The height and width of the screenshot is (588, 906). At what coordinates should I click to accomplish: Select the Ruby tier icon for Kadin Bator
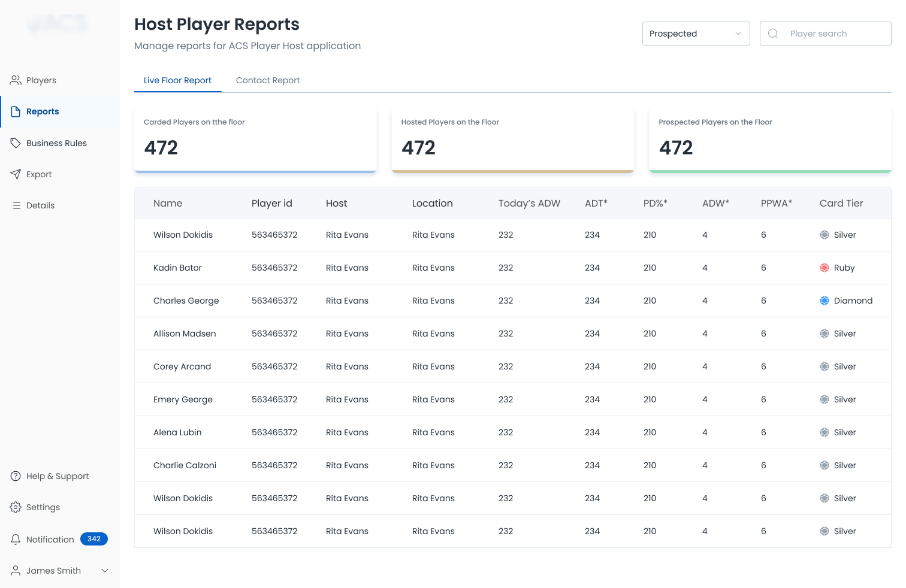825,268
